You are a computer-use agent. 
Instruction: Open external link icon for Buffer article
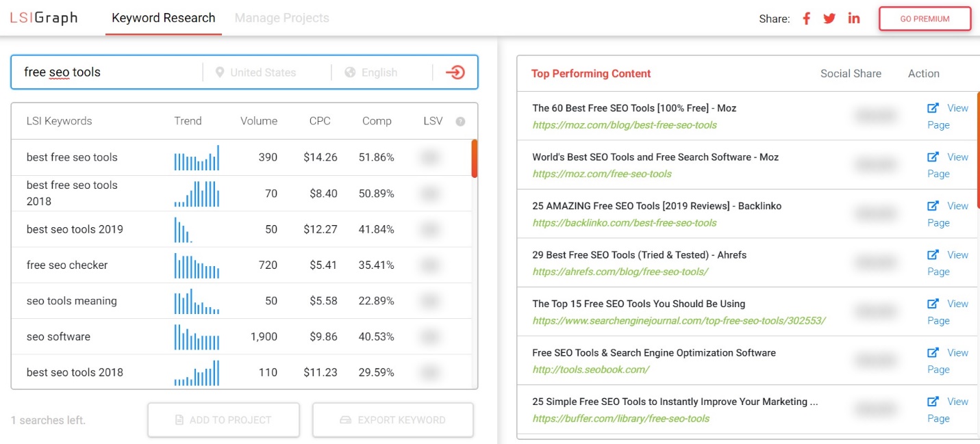click(x=933, y=402)
